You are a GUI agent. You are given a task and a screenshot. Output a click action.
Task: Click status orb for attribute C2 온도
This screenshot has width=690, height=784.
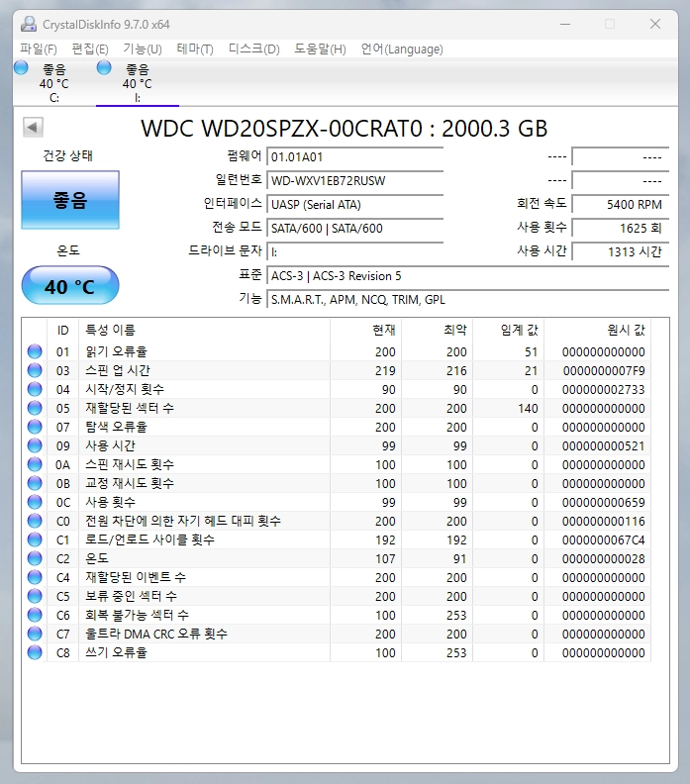click(35, 558)
